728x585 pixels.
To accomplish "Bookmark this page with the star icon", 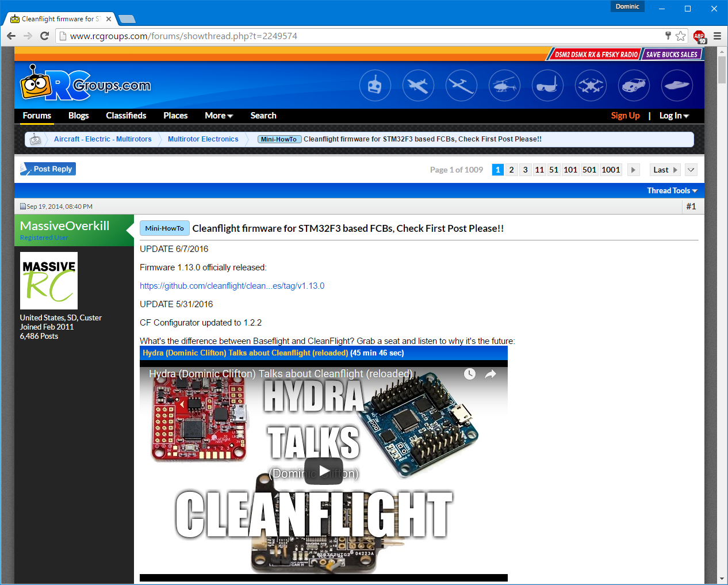I will click(681, 36).
